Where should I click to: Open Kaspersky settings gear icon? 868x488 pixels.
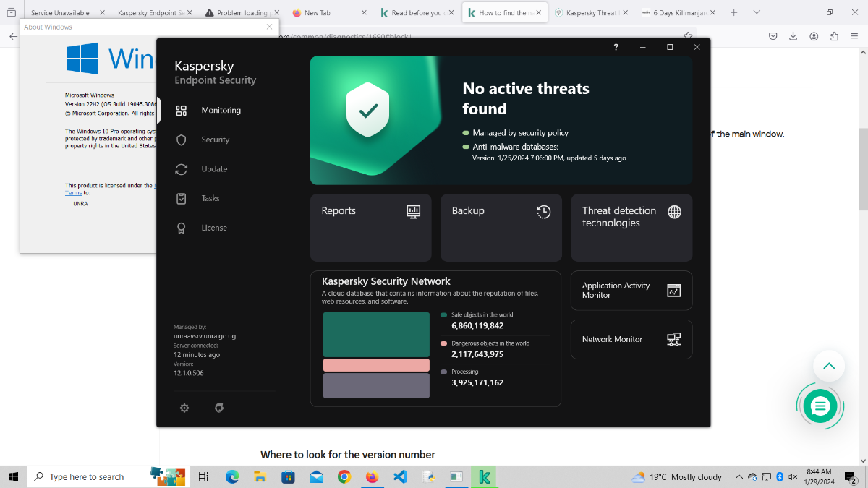(184, 408)
